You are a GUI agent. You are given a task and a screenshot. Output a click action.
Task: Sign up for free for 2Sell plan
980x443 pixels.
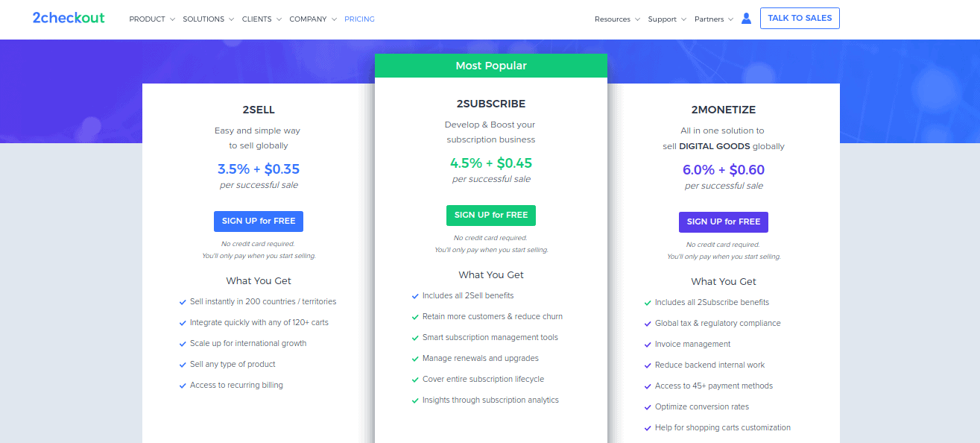(x=259, y=221)
